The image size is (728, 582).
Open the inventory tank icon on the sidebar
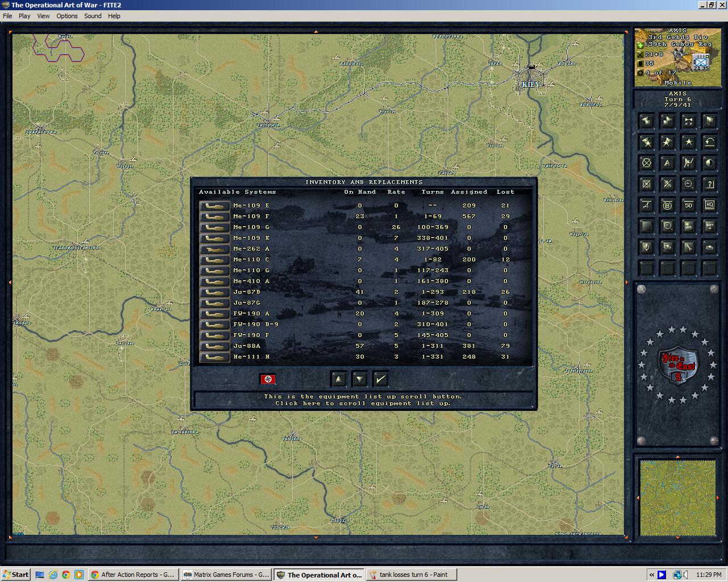tap(709, 247)
